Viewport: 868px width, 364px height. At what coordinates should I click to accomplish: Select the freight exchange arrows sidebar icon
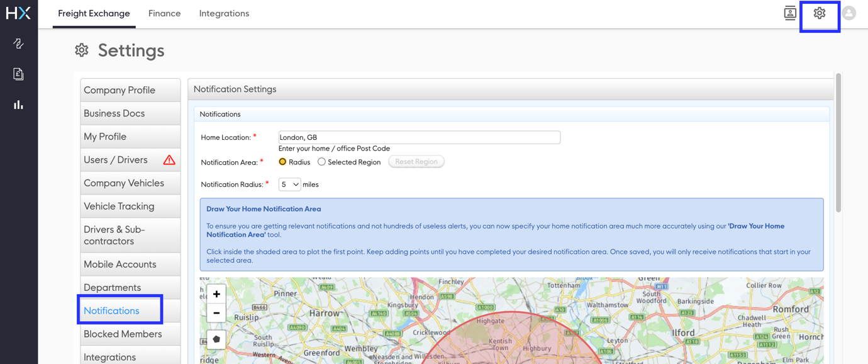(18, 43)
